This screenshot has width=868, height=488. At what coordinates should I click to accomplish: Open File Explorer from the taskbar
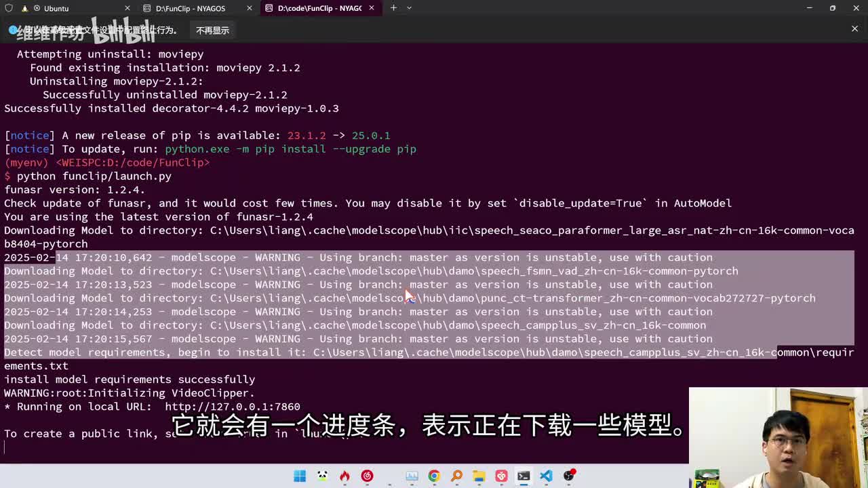(x=479, y=476)
